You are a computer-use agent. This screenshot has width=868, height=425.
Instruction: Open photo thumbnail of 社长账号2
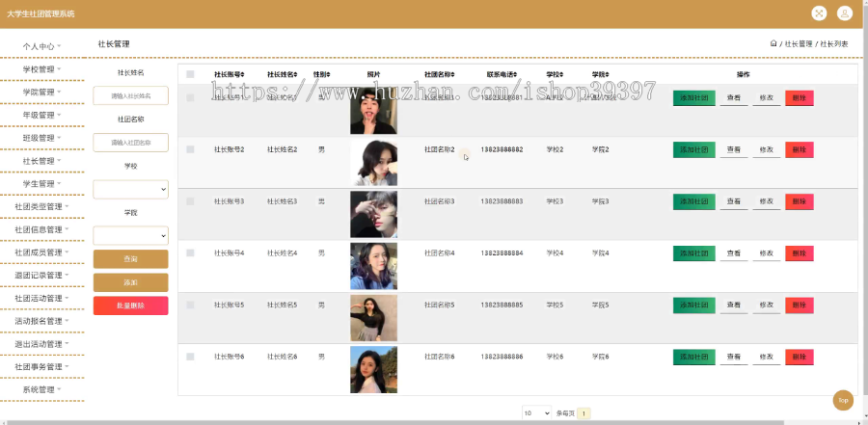click(373, 162)
